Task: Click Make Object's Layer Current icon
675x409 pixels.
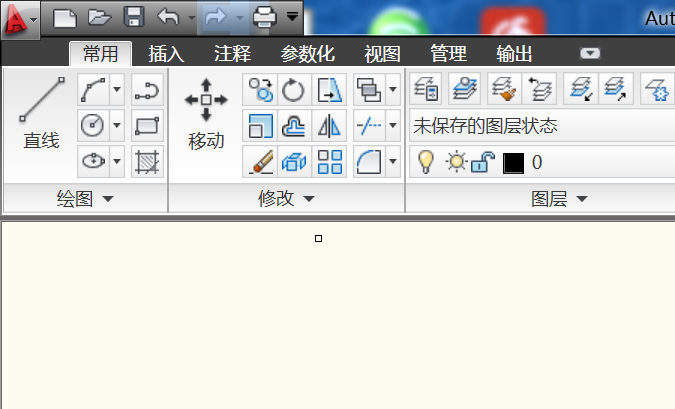Action: [x=464, y=89]
